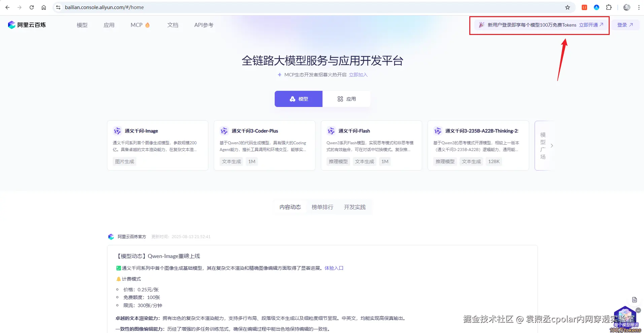Switch to the 开发实践 tab
Screen dimensions: 644x333
tap(355, 207)
